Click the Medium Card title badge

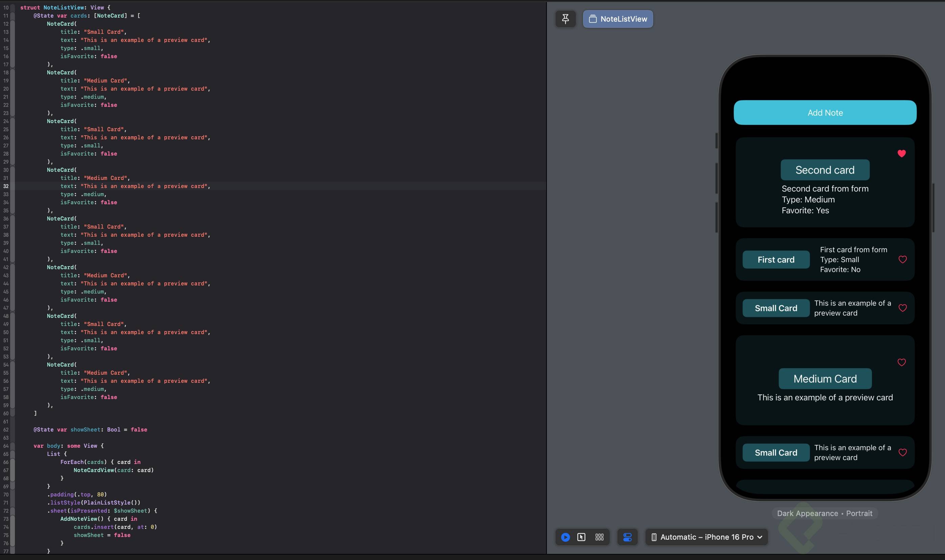coord(825,378)
